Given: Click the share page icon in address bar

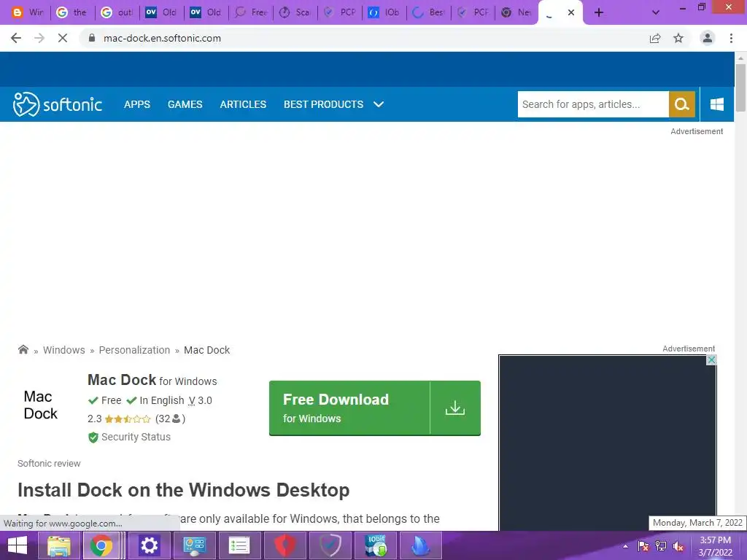Looking at the screenshot, I should [x=655, y=38].
